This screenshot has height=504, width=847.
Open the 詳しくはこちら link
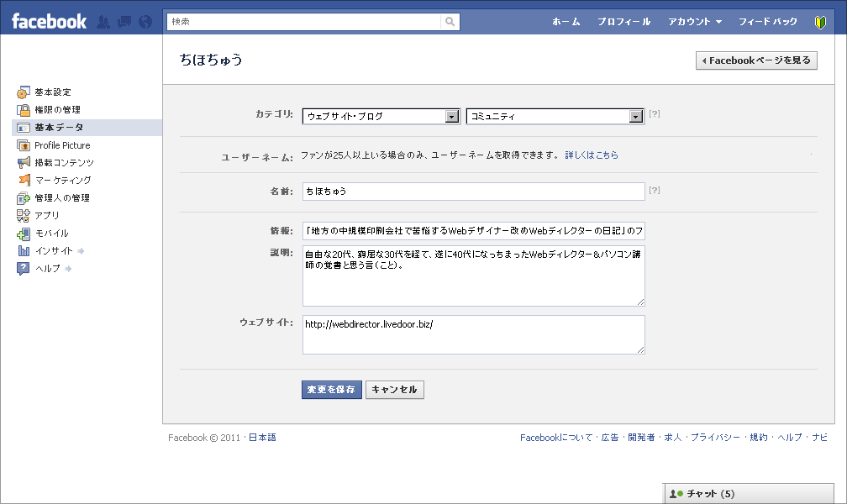click(x=592, y=155)
